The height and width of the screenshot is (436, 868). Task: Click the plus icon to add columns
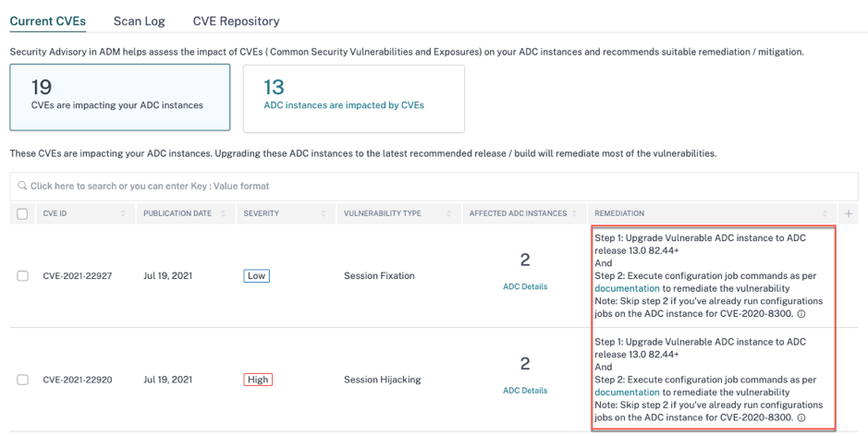(x=849, y=213)
